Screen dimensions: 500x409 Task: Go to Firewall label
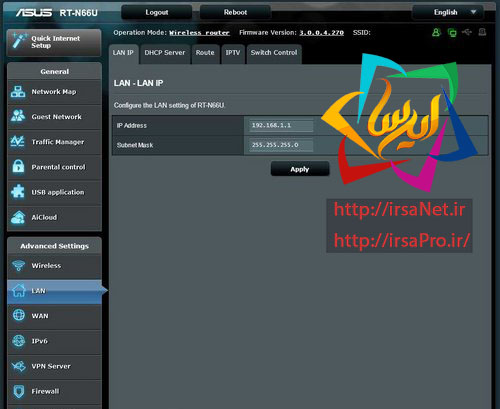(45, 391)
